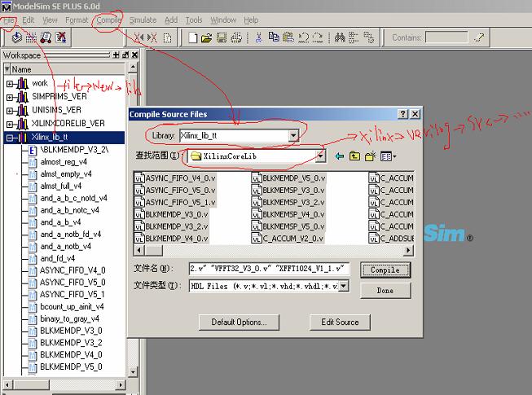Viewport: 532px width, 395px height.
Task: Click the help question-mark button on dialog
Action: [x=402, y=114]
